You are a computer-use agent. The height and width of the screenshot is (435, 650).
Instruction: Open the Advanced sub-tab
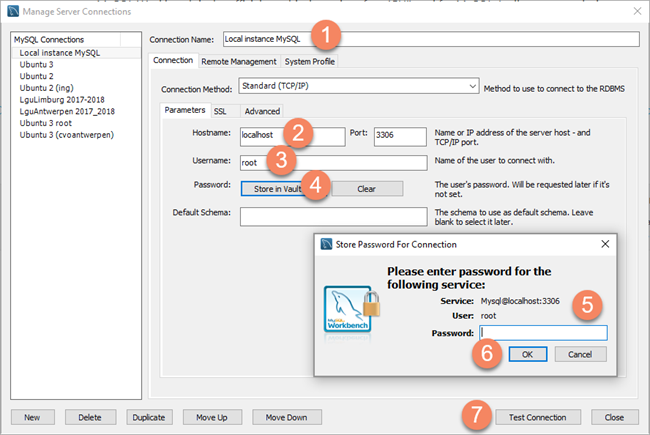pos(262,111)
